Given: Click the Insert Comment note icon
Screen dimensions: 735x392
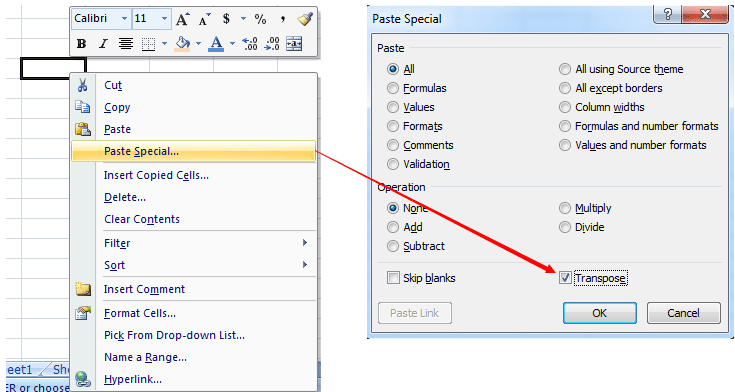Looking at the screenshot, I should [x=82, y=289].
